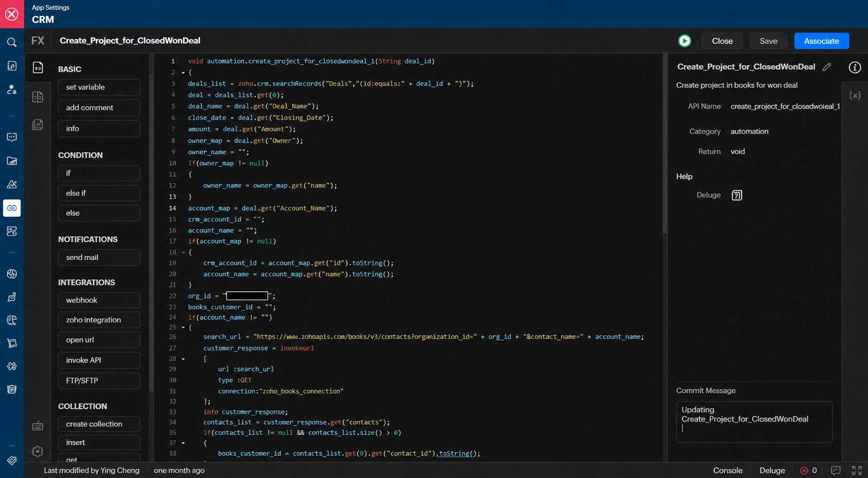Open the search icon in left sidebar
Screen dimensions: 868x478
point(12,43)
